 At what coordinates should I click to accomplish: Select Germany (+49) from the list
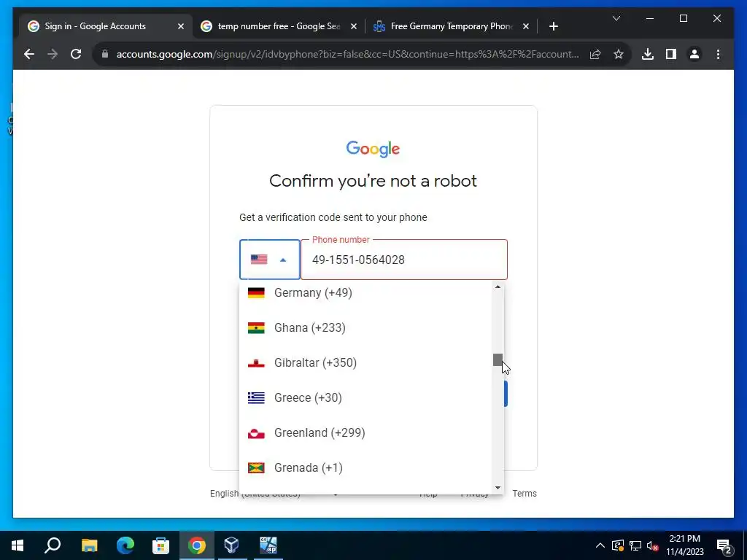(365, 292)
